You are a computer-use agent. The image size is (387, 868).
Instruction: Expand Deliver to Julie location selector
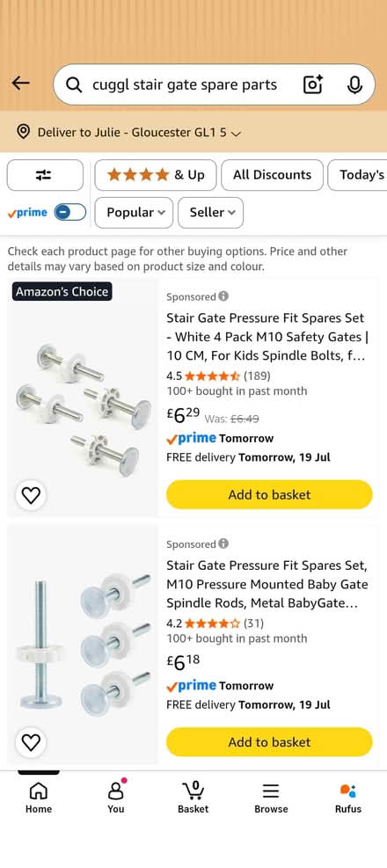pos(129,133)
